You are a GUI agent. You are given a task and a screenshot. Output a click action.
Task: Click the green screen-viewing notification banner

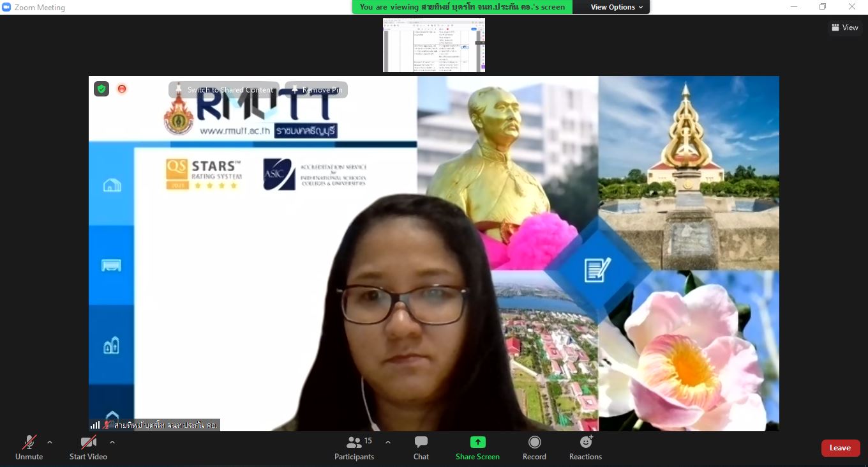click(462, 7)
